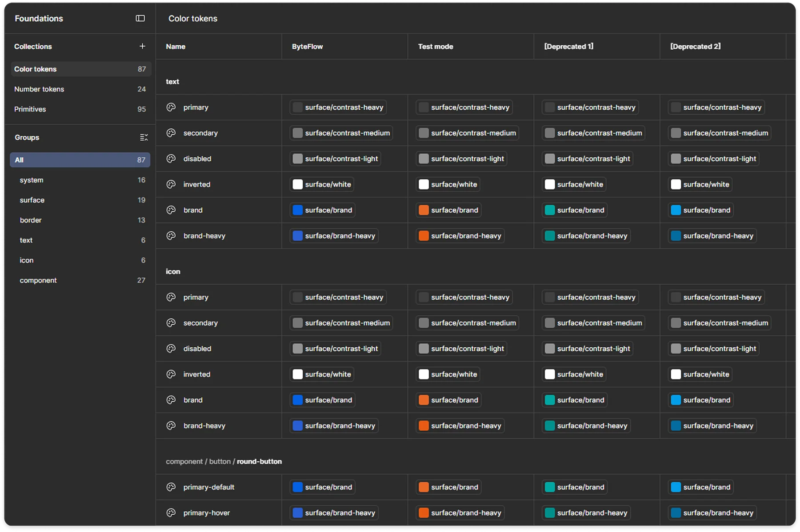This screenshot has width=800, height=532.
Task: Click the Collections section heading
Action: point(33,46)
